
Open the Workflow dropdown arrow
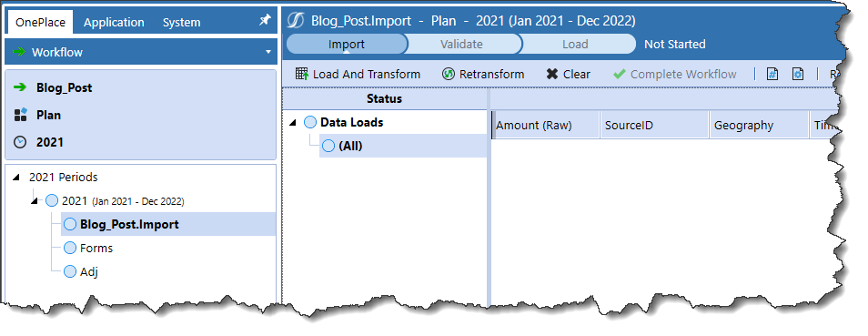click(268, 52)
